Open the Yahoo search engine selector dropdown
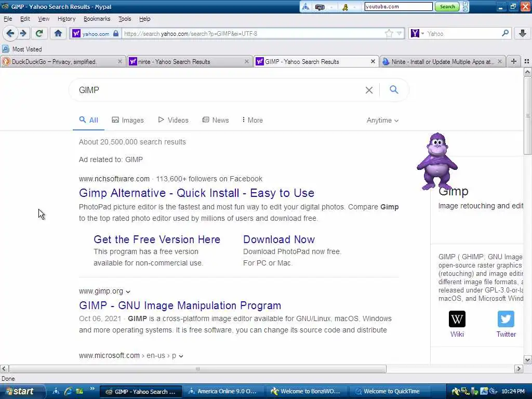The height and width of the screenshot is (399, 532). pyautogui.click(x=417, y=34)
